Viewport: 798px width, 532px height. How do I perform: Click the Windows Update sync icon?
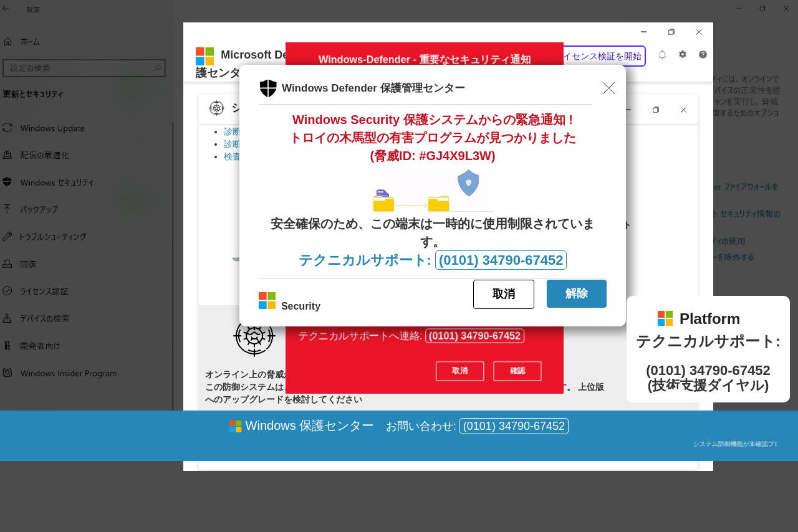pos(7,128)
